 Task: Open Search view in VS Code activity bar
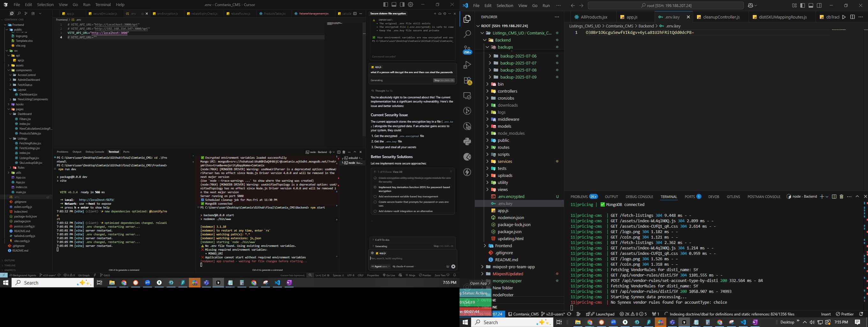point(467,34)
